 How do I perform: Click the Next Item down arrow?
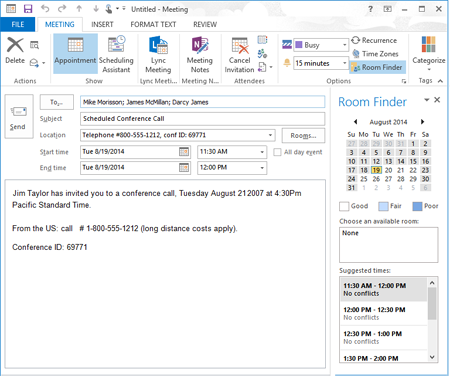click(x=96, y=9)
